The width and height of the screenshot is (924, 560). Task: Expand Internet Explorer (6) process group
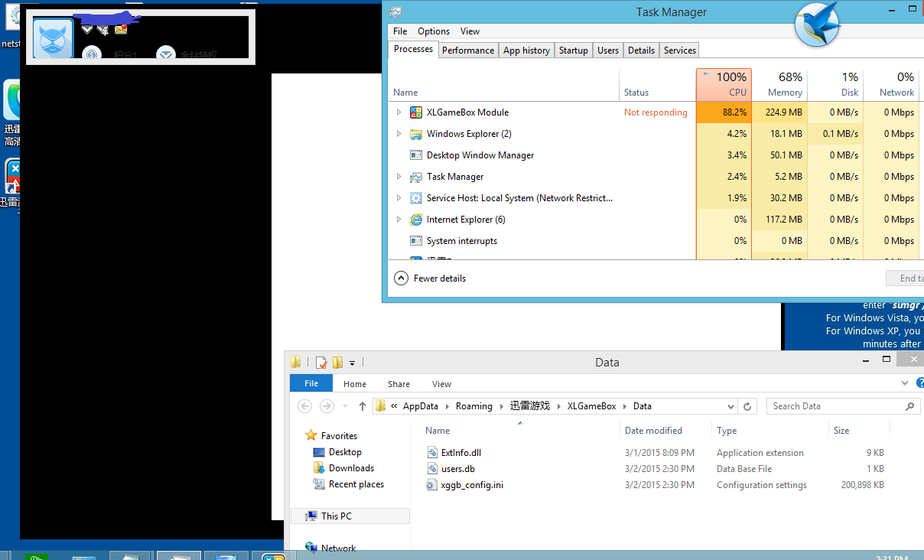pyautogui.click(x=399, y=220)
